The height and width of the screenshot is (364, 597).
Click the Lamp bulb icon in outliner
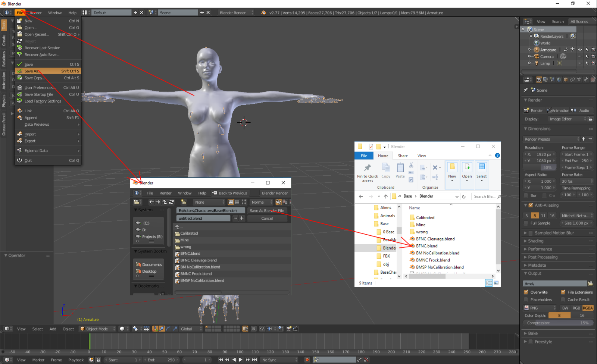click(537, 63)
